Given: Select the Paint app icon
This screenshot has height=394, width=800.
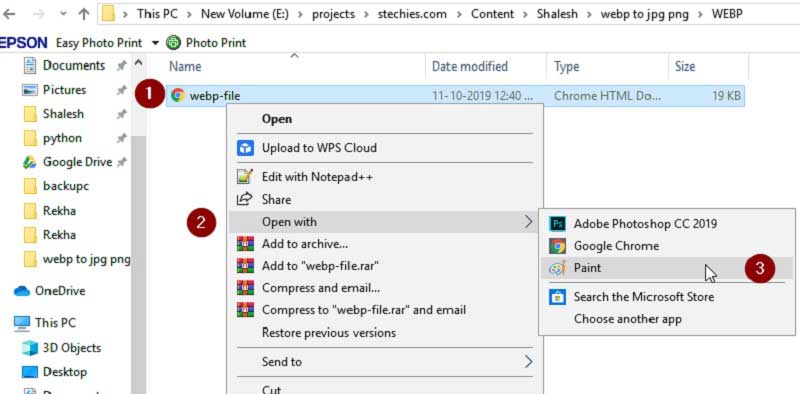Looking at the screenshot, I should point(557,268).
